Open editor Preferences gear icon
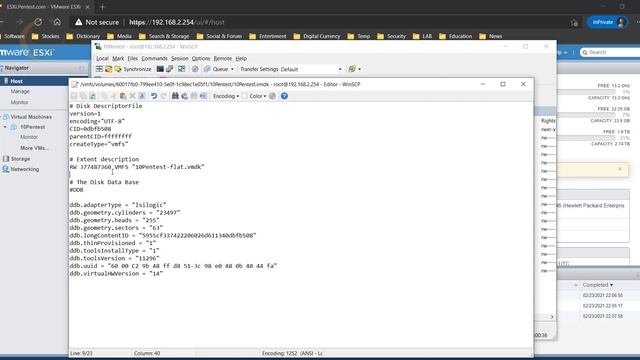Viewport: 640px width, 360px height. (x=272, y=96)
